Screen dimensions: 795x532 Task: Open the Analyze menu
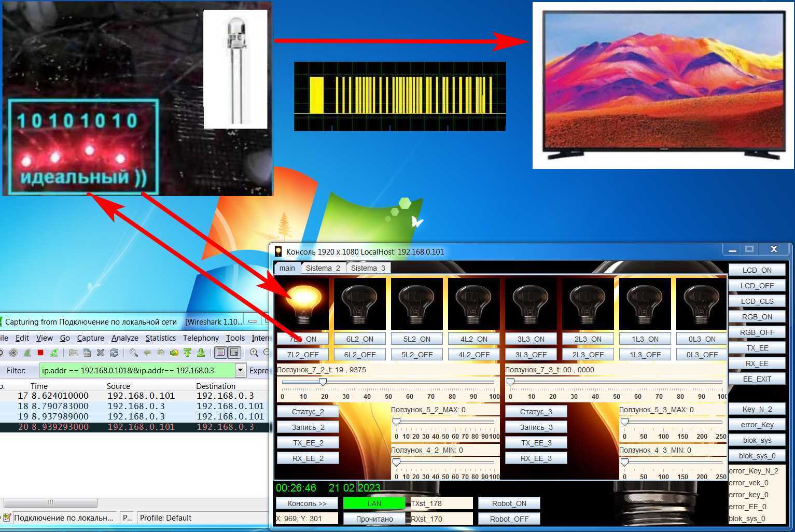click(x=124, y=338)
